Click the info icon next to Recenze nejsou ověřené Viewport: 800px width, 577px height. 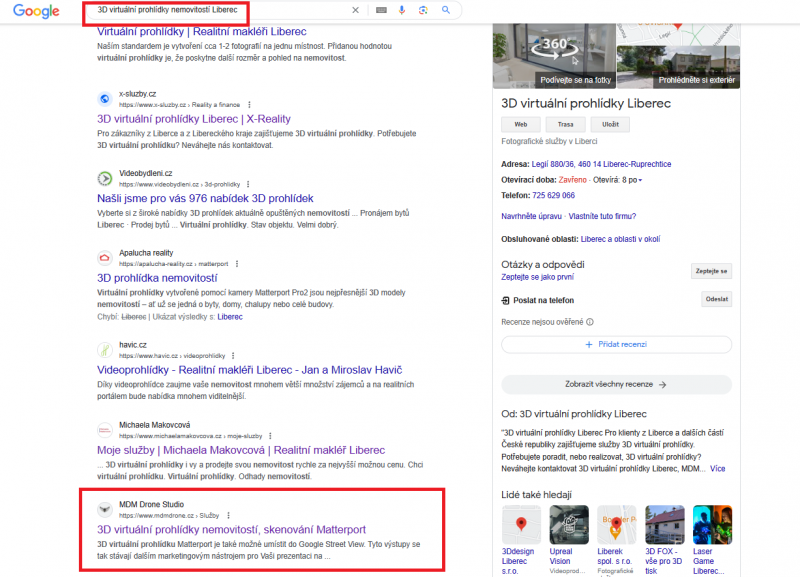click(x=590, y=322)
